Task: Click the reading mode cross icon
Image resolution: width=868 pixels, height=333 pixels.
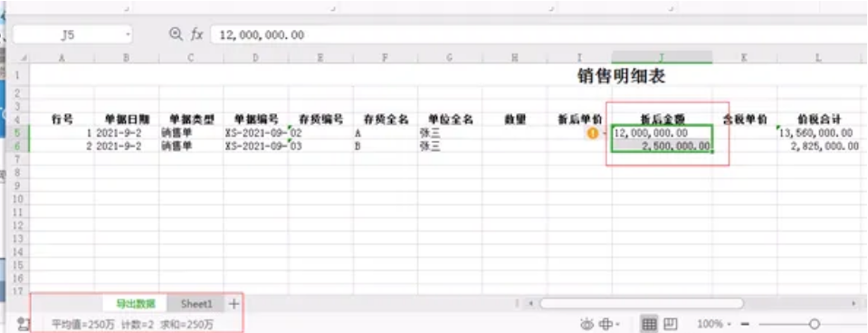Action: [x=606, y=324]
